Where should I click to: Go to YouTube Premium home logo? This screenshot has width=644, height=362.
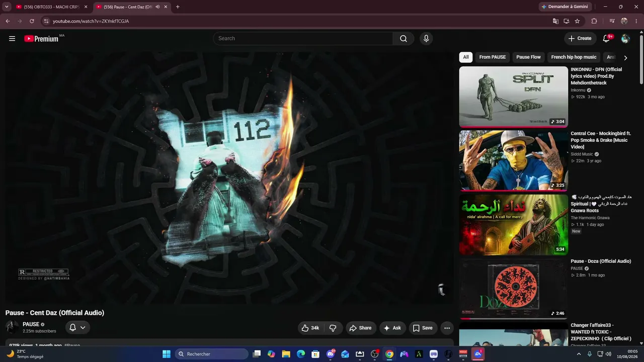(x=41, y=39)
